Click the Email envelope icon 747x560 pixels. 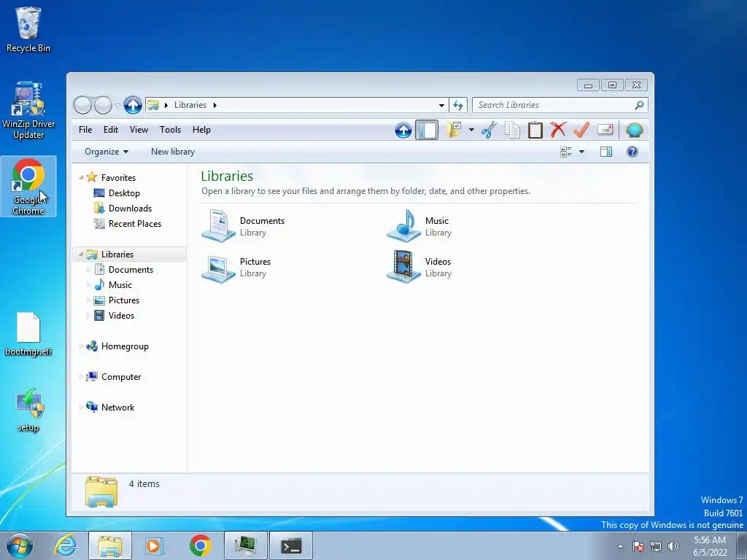pyautogui.click(x=605, y=130)
